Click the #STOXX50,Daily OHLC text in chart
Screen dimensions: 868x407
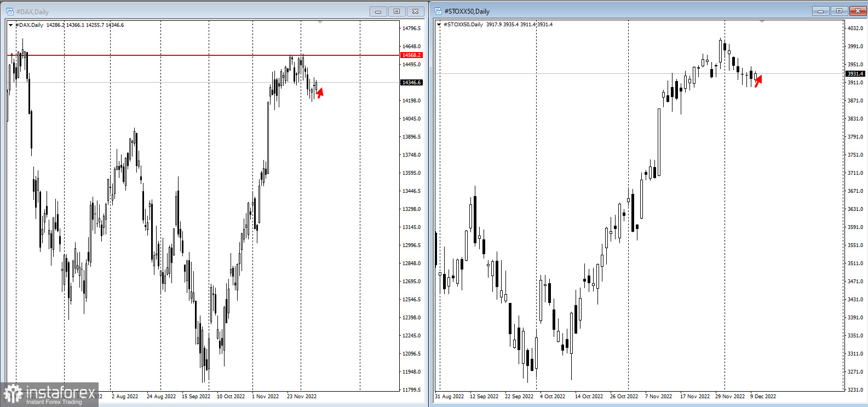(498, 25)
